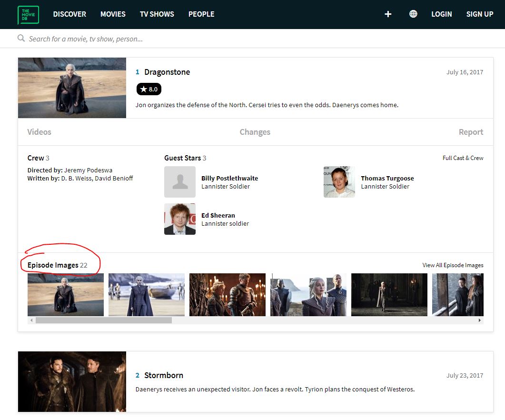Click The Movie DB logo
Viewport: 505px width, 420px height.
(29, 15)
